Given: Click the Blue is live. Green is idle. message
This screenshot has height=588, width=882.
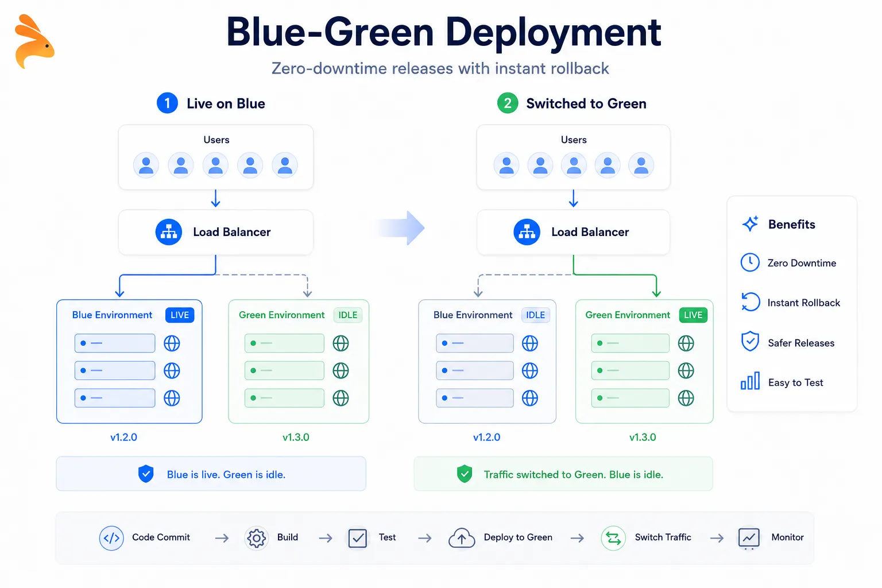Looking at the screenshot, I should tap(226, 474).
